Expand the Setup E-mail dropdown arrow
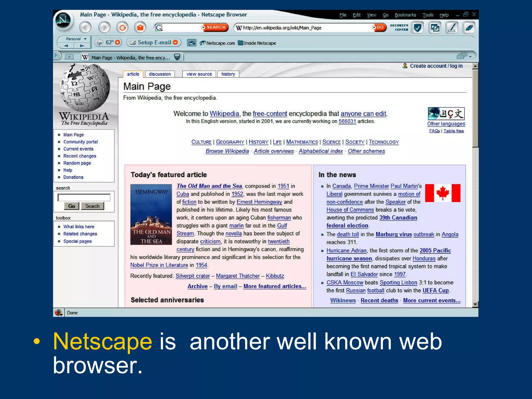The width and height of the screenshot is (532, 399). click(175, 42)
